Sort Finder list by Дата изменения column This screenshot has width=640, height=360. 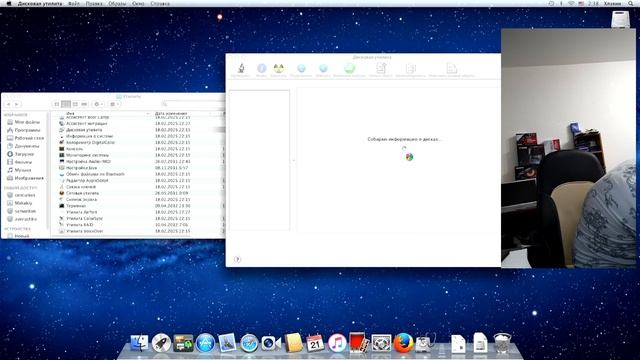coord(171,113)
